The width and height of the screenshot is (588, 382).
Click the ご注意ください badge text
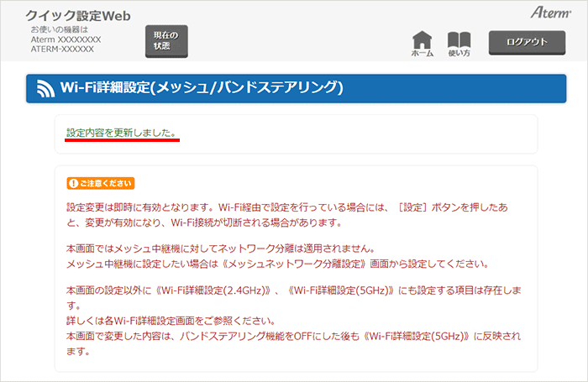click(104, 183)
